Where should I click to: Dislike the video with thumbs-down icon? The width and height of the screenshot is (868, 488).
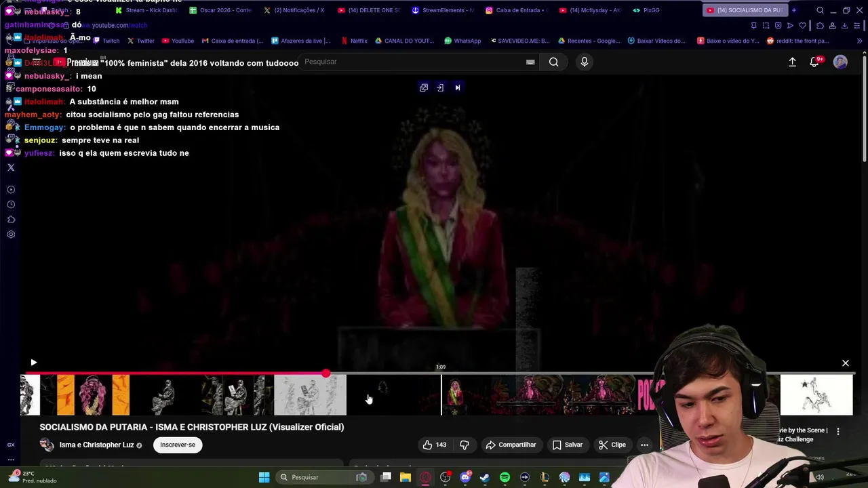pos(465,445)
